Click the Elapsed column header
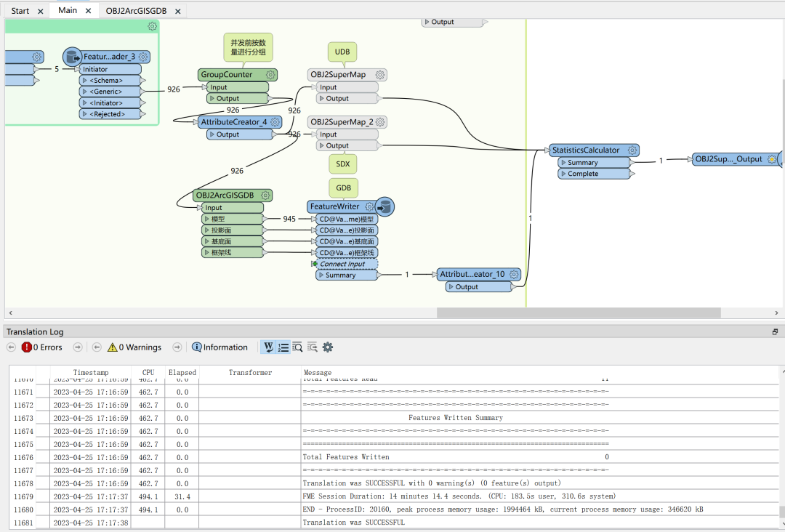The image size is (785, 532). [x=182, y=372]
